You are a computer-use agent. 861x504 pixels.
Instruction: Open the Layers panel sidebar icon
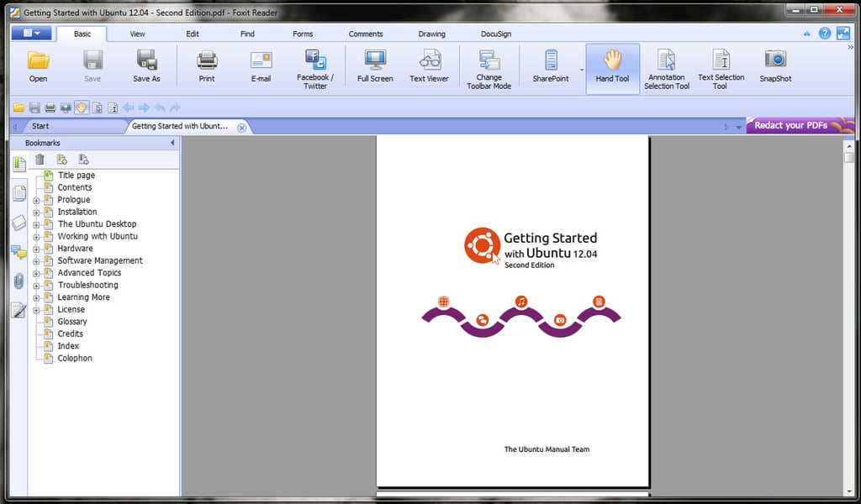point(18,223)
